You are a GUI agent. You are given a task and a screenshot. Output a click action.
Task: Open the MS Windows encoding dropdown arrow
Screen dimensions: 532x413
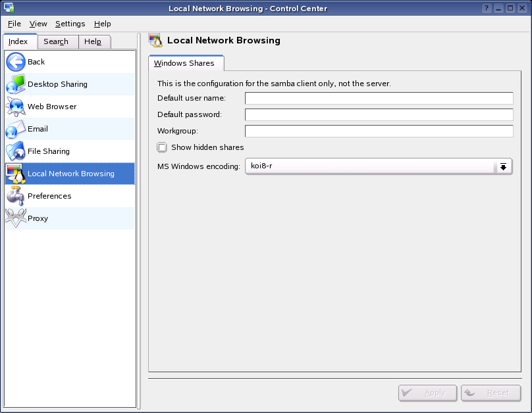503,166
